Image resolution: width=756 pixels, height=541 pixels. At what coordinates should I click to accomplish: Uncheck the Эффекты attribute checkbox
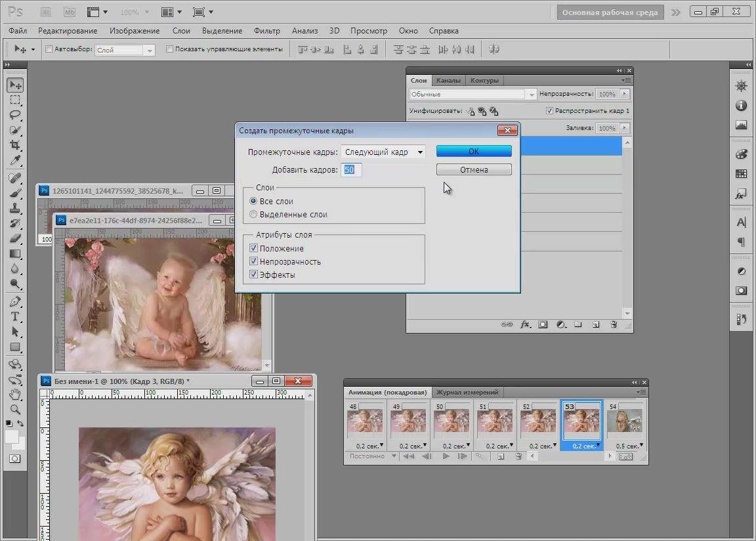[x=253, y=275]
